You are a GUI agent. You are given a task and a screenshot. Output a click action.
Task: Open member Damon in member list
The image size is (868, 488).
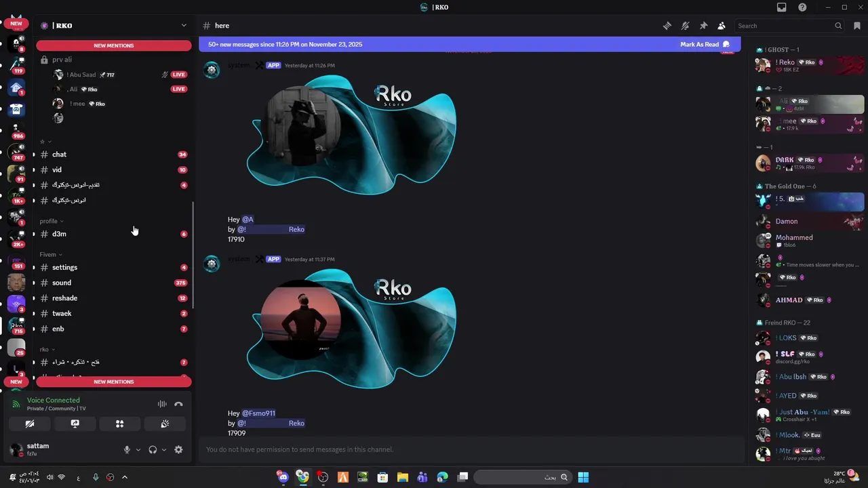(810, 221)
